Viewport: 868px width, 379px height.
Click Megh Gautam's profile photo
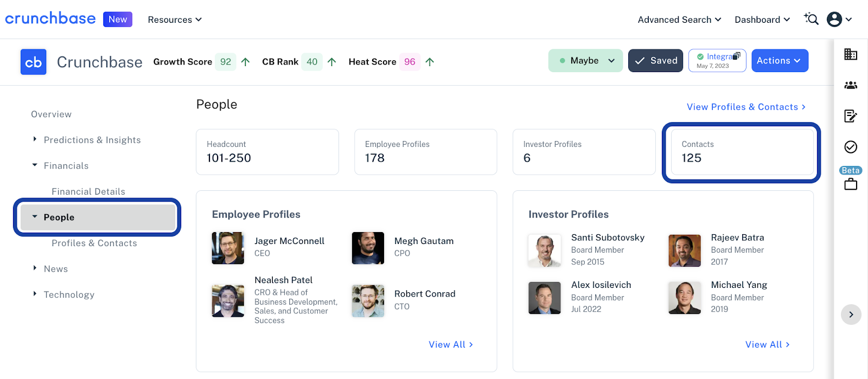click(x=368, y=248)
